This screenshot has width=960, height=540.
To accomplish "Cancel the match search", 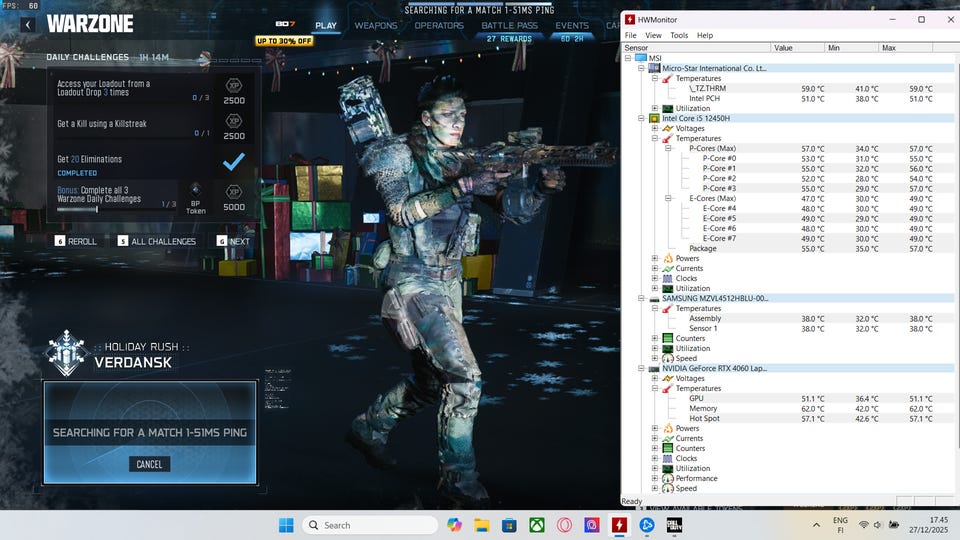I will click(149, 464).
